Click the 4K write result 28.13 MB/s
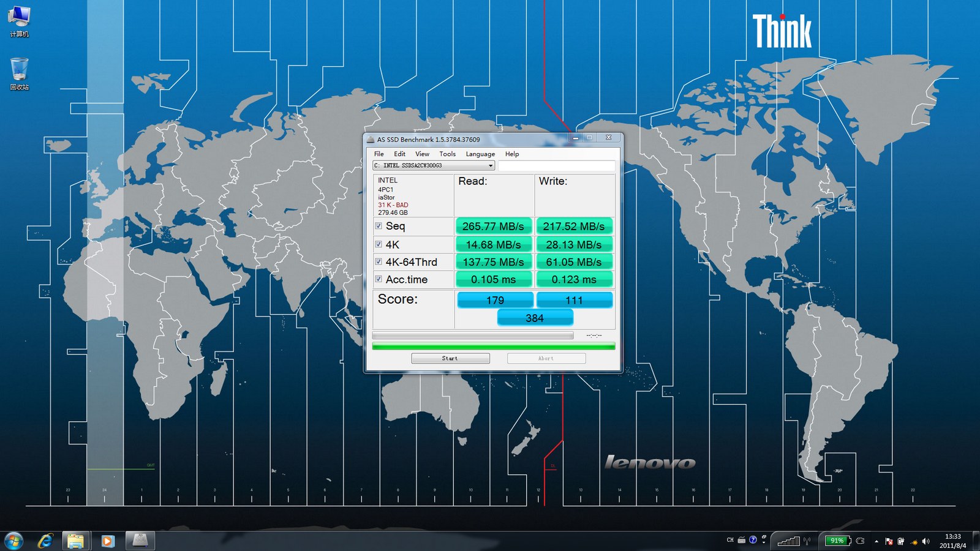This screenshot has height=551, width=980. click(x=574, y=244)
